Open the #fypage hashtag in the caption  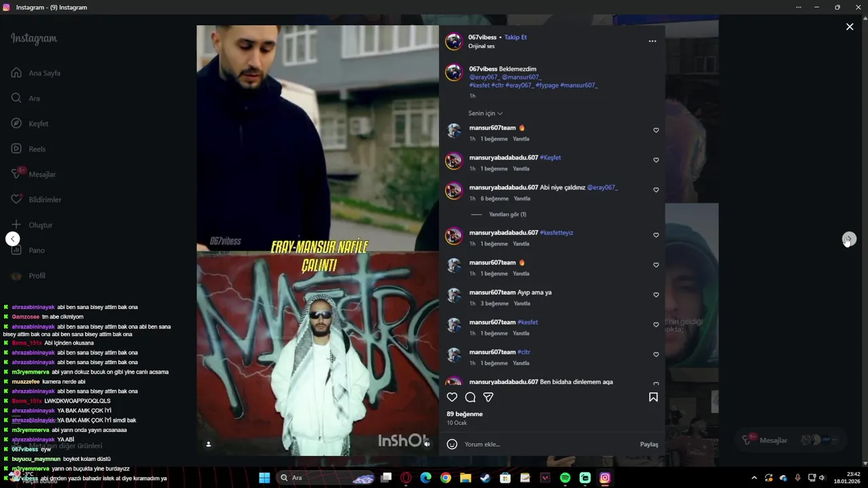click(x=547, y=85)
